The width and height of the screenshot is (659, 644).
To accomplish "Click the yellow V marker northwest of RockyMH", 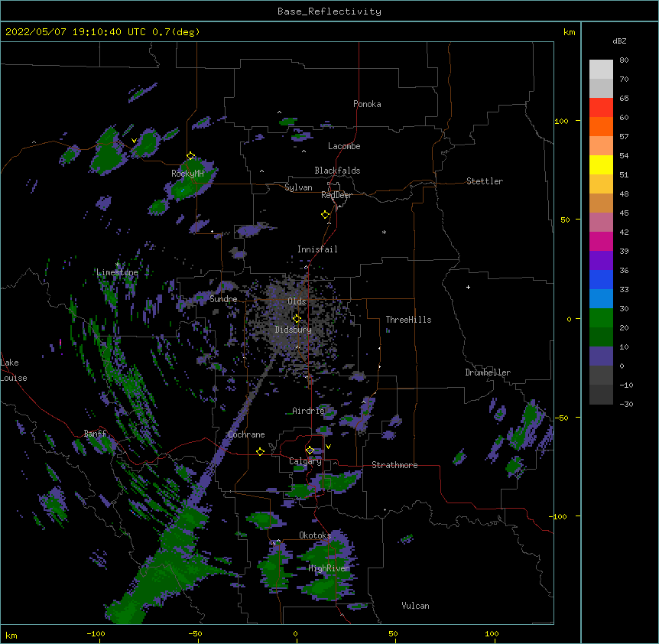I will (x=134, y=141).
